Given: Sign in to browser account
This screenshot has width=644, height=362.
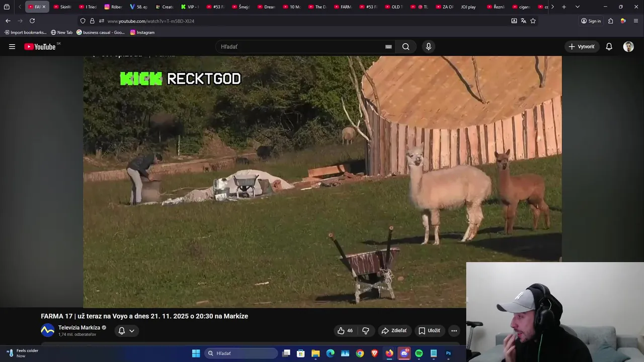Looking at the screenshot, I should 591,21.
